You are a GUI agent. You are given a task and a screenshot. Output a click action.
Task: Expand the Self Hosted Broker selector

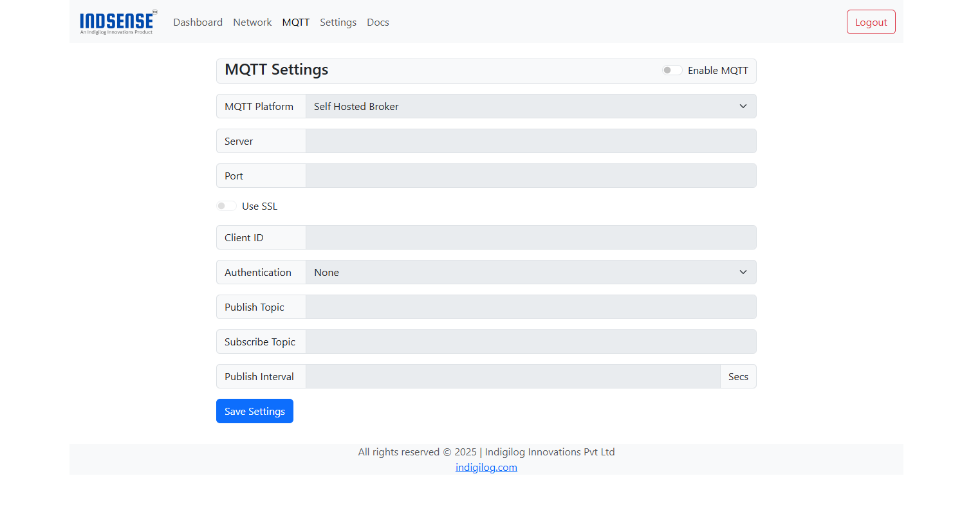click(530, 106)
